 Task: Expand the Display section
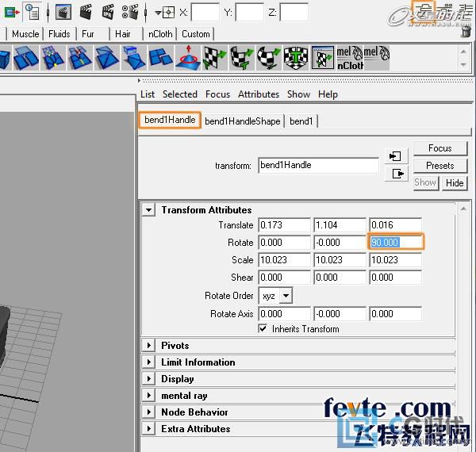click(x=149, y=378)
